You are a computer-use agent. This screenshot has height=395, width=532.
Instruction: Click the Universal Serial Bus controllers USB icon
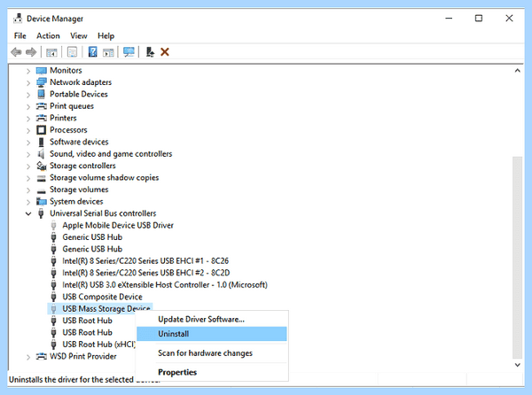41,213
